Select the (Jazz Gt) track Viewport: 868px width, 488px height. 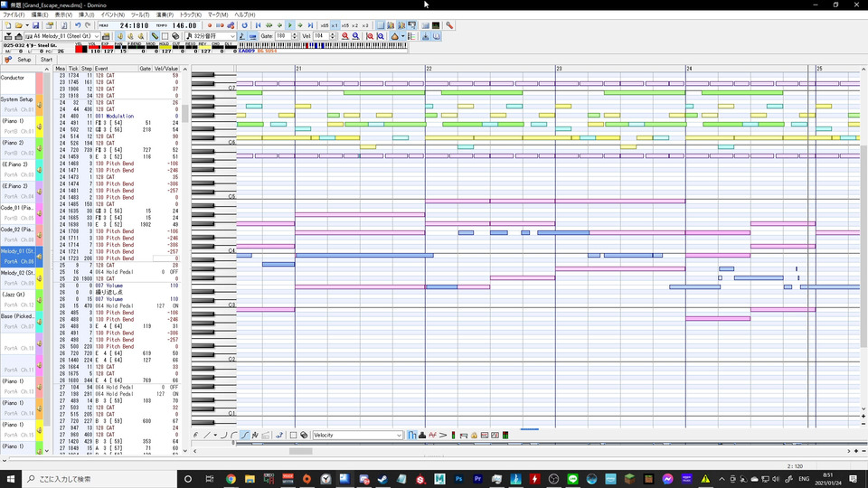[x=18, y=300]
